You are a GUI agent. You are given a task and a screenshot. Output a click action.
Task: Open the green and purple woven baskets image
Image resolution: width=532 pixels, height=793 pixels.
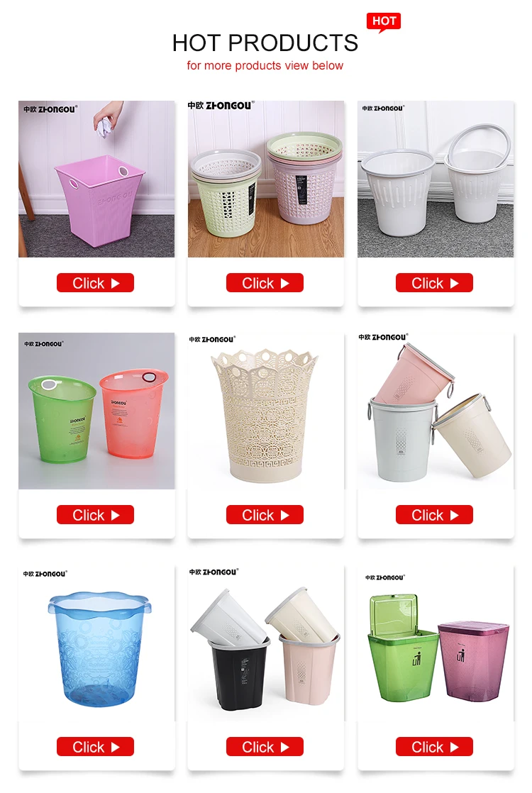[266, 179]
